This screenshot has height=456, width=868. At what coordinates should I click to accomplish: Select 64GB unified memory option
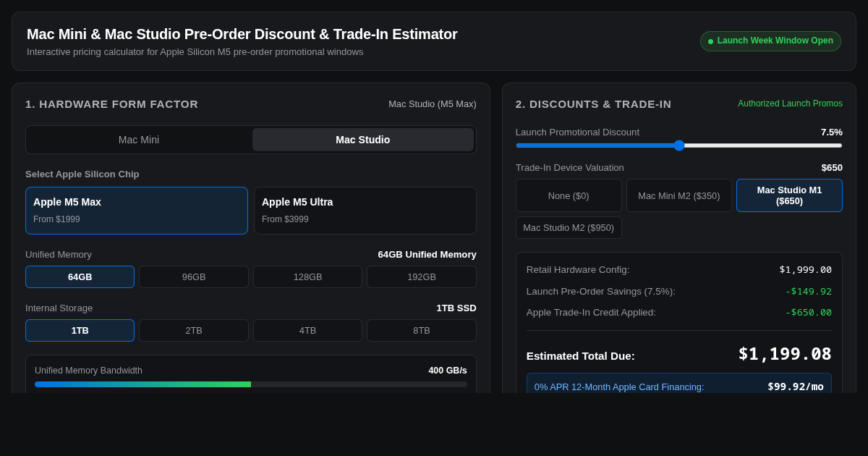point(80,276)
